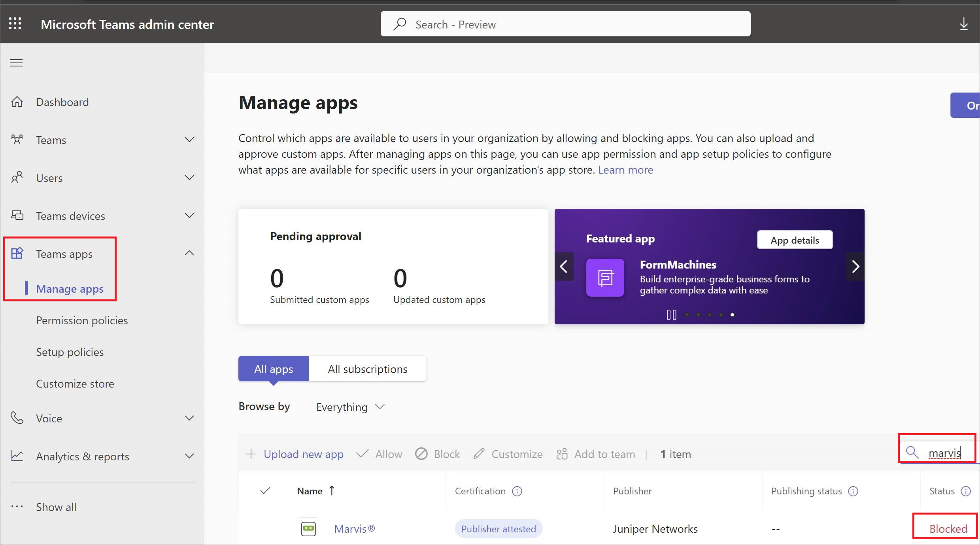Expand the Teams navigation section
This screenshot has height=545, width=980.
pyautogui.click(x=189, y=140)
